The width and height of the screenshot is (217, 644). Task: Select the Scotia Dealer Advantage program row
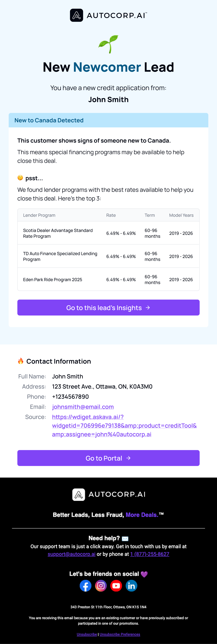(108, 233)
